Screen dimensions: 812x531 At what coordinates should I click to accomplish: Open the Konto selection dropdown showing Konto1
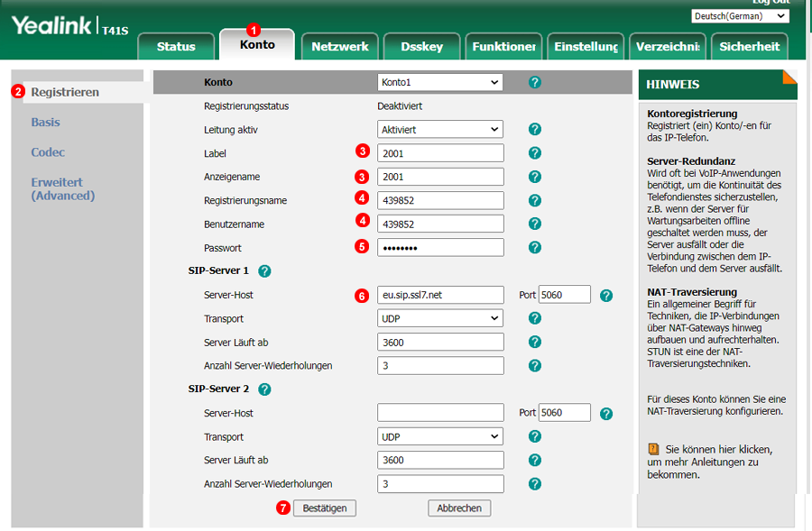coord(439,82)
